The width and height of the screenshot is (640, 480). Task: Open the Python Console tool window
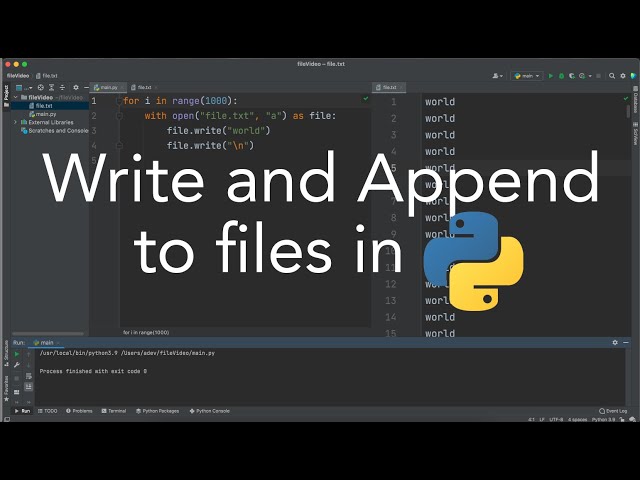click(210, 411)
